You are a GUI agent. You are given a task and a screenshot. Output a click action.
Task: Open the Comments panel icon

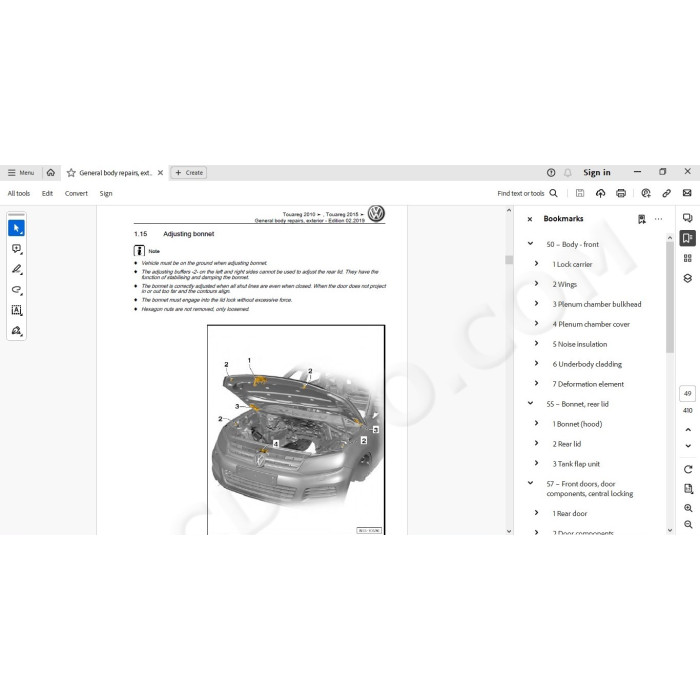click(x=688, y=218)
